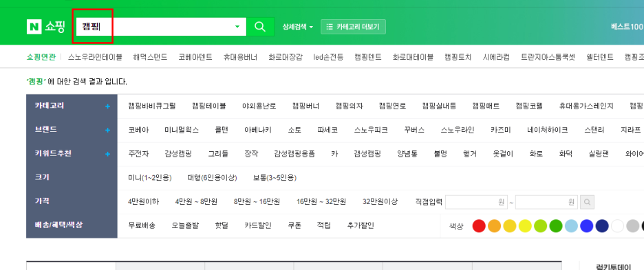Select the orange color swatch
The height and width of the screenshot is (270, 644).
point(495,225)
